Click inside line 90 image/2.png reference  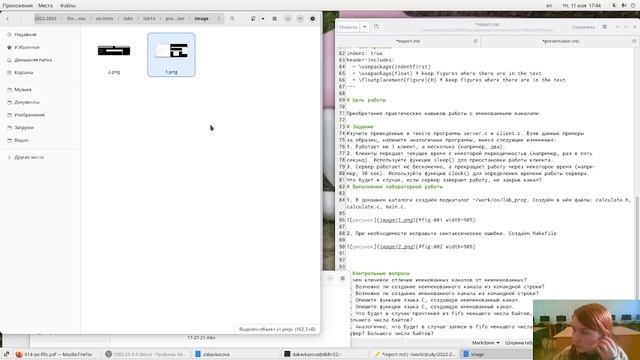(396, 247)
